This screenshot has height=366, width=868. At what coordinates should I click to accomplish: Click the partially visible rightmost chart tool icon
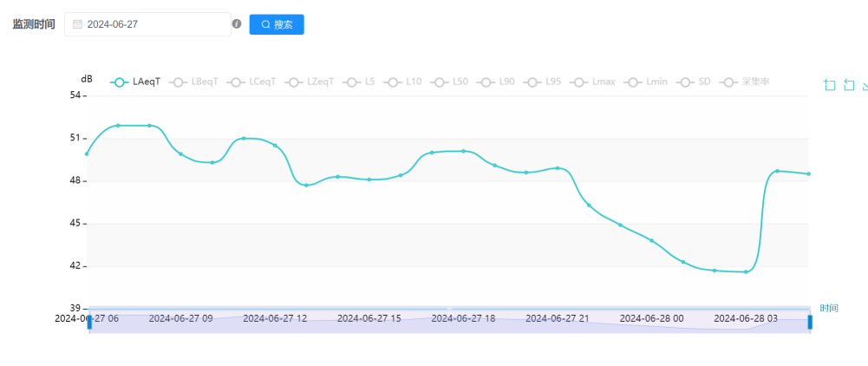tap(865, 84)
